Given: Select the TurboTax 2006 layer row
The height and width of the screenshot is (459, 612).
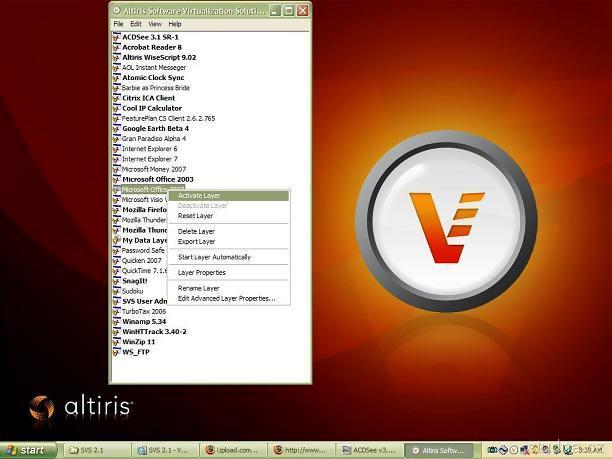Looking at the screenshot, I should pyautogui.click(x=139, y=311).
